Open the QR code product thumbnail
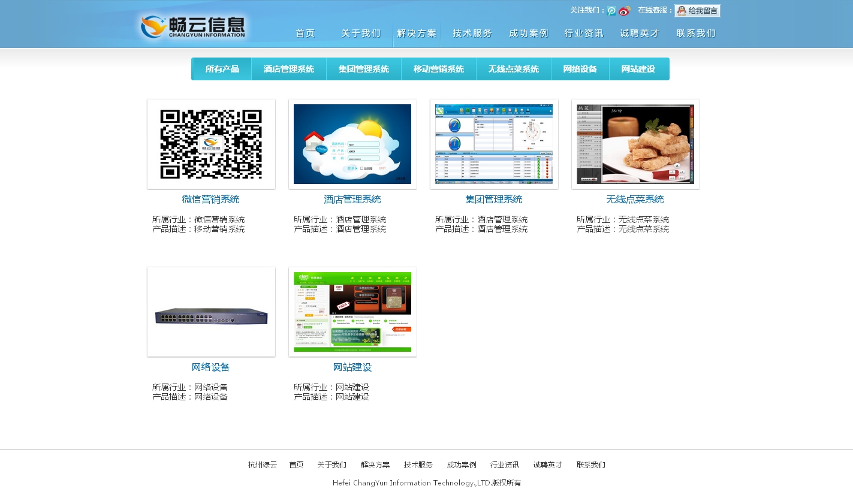 [x=211, y=144]
